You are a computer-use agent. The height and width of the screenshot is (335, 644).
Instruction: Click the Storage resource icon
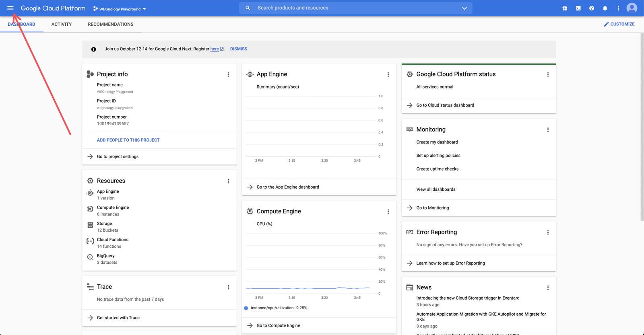pos(90,225)
